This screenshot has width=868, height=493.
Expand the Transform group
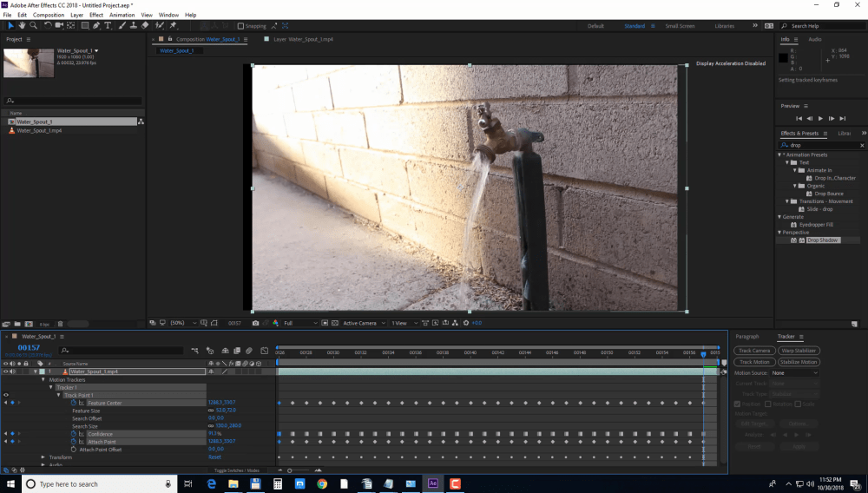(43, 457)
